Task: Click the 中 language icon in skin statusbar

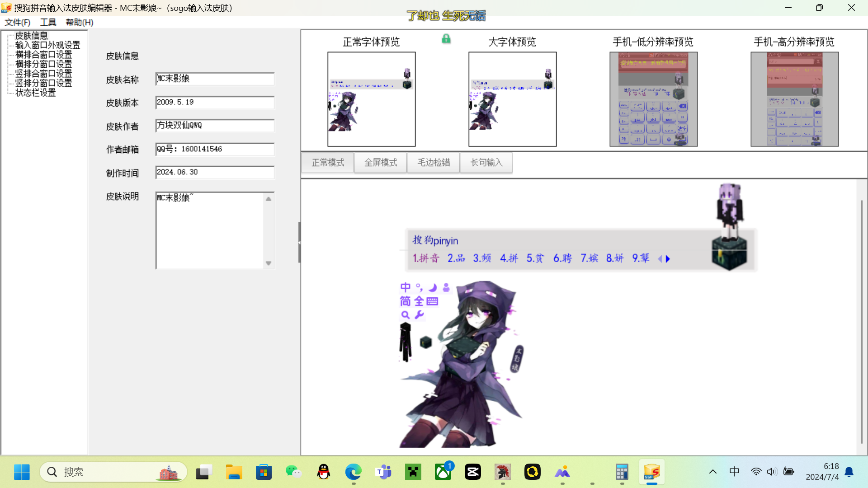Action: (x=406, y=287)
